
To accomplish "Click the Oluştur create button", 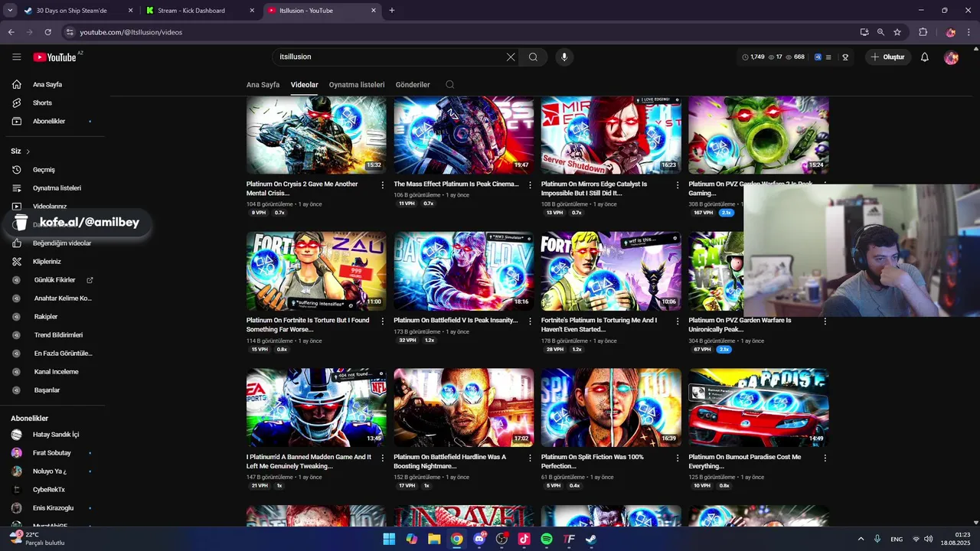I will 888,57.
